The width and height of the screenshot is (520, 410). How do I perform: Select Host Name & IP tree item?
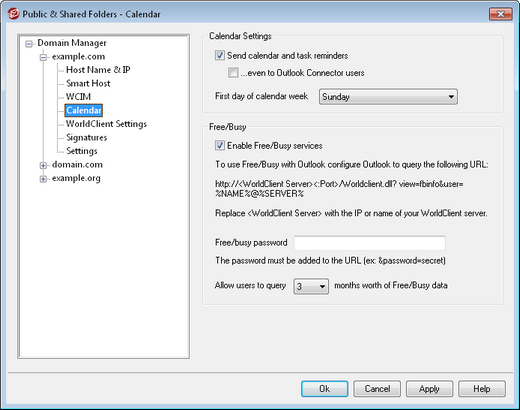(98, 70)
